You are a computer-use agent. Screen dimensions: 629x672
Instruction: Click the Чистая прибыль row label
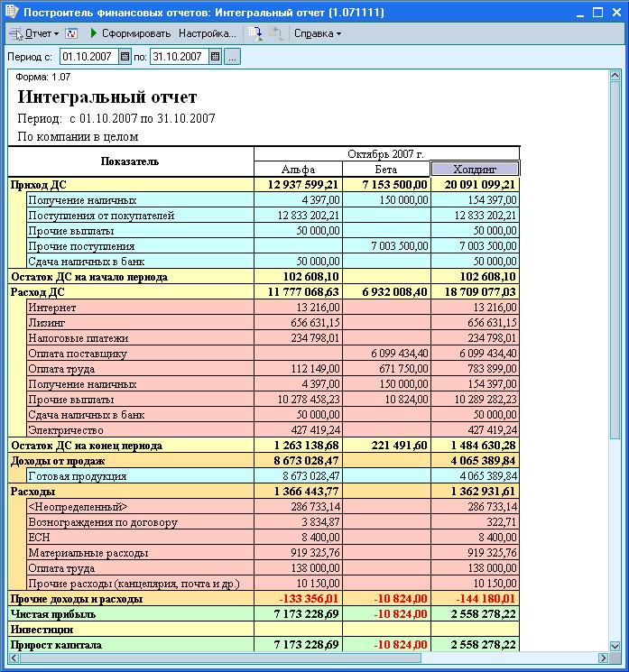tap(53, 614)
